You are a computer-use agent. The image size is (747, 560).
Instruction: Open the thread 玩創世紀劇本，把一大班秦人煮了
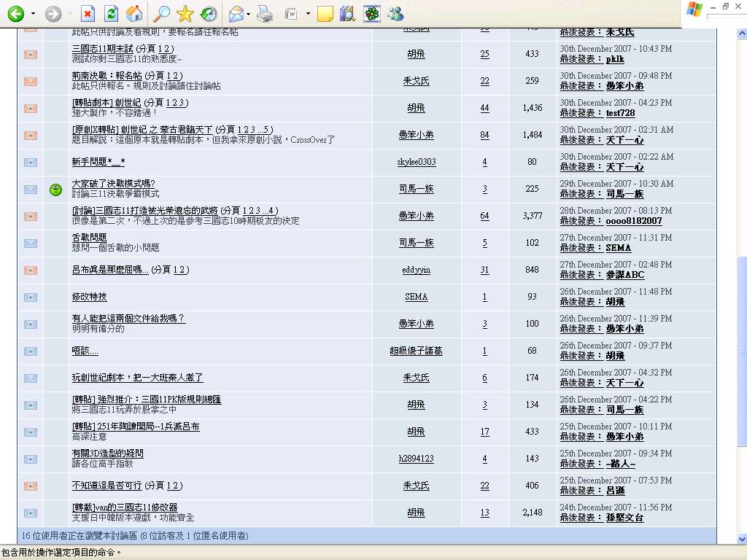click(x=138, y=378)
